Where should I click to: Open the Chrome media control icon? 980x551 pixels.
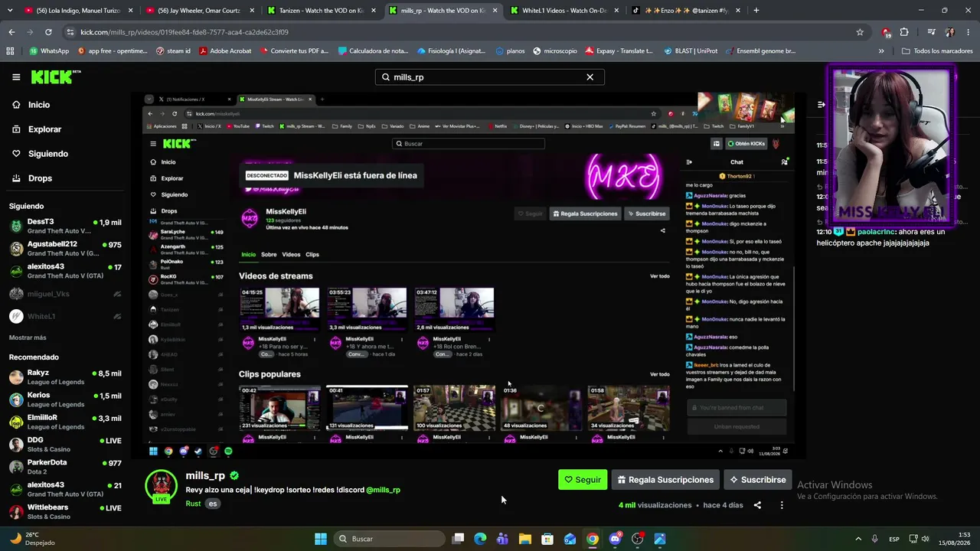point(931,32)
